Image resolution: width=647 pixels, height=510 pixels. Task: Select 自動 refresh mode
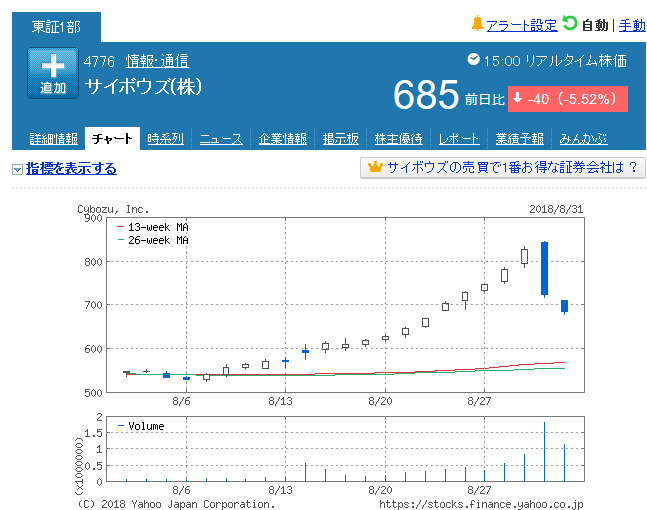(595, 26)
